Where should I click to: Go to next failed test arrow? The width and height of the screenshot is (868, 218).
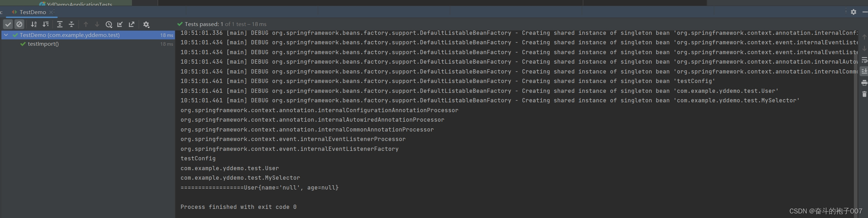97,24
